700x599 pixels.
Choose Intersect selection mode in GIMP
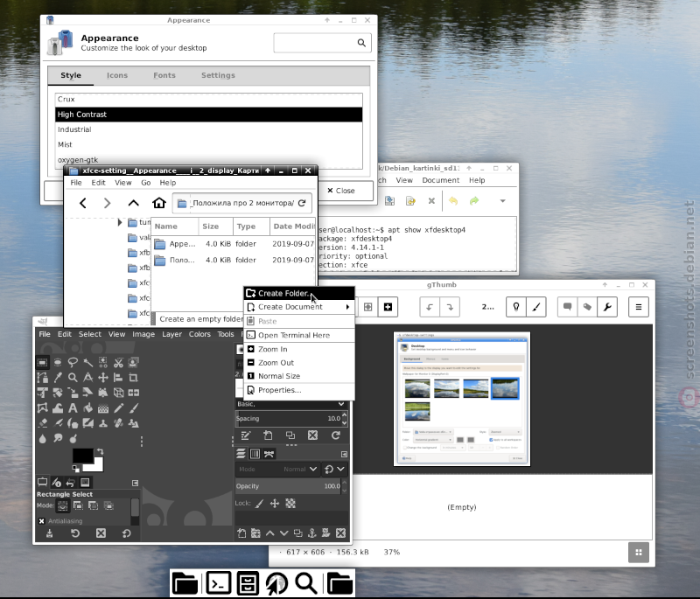108,505
